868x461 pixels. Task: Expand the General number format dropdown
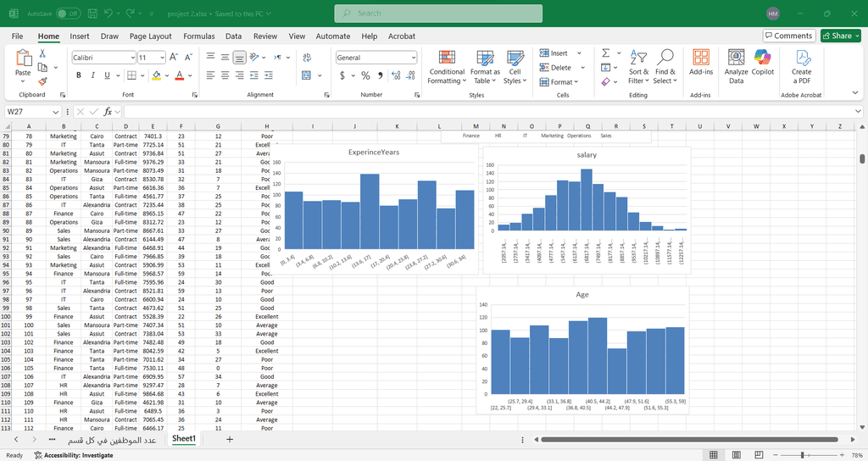(x=414, y=58)
